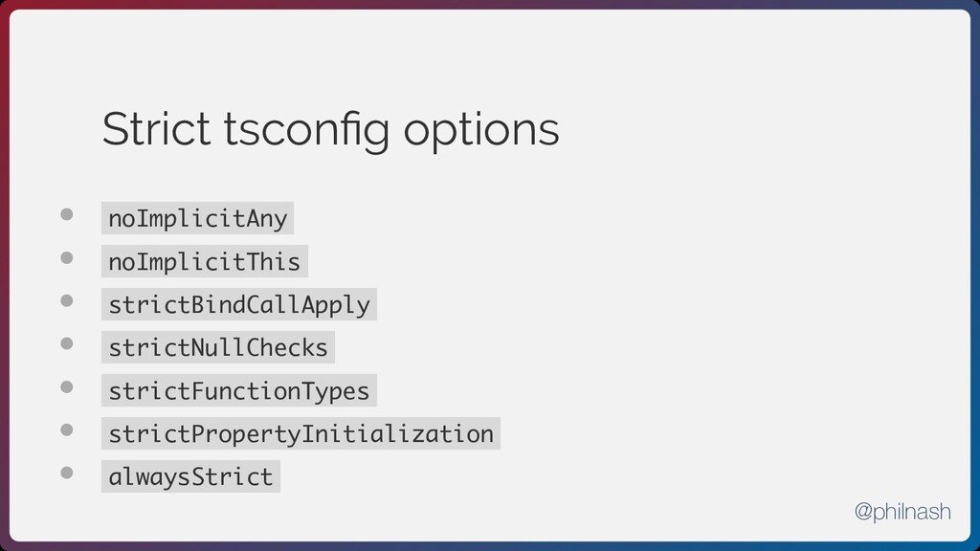Select the strictNullChecks option text
Screen dimensions: 980x551
pos(217,348)
